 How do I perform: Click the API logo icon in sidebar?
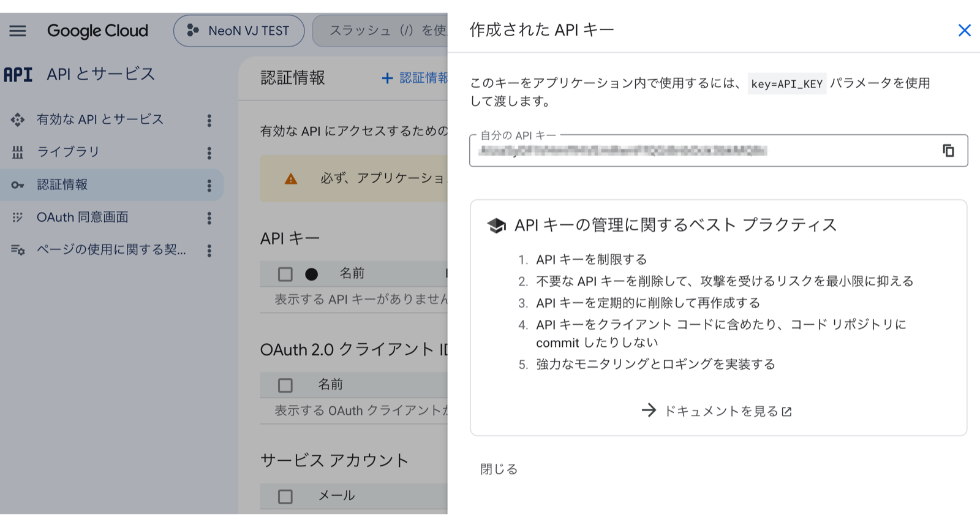pos(18,75)
